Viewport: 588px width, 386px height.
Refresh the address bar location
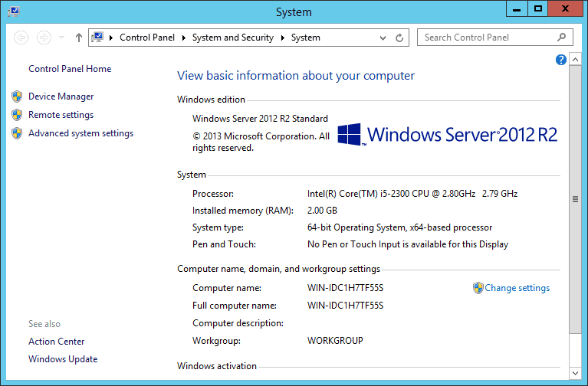point(399,38)
